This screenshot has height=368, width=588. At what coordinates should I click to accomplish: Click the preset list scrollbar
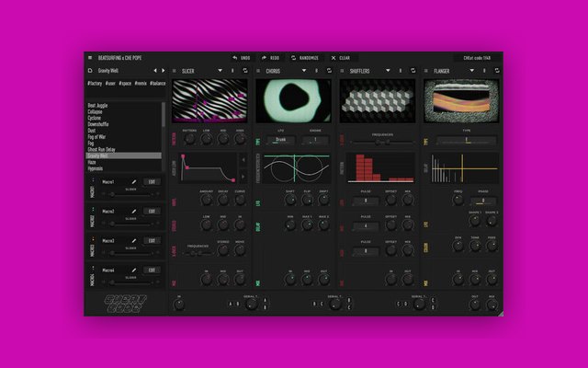pyautogui.click(x=164, y=114)
